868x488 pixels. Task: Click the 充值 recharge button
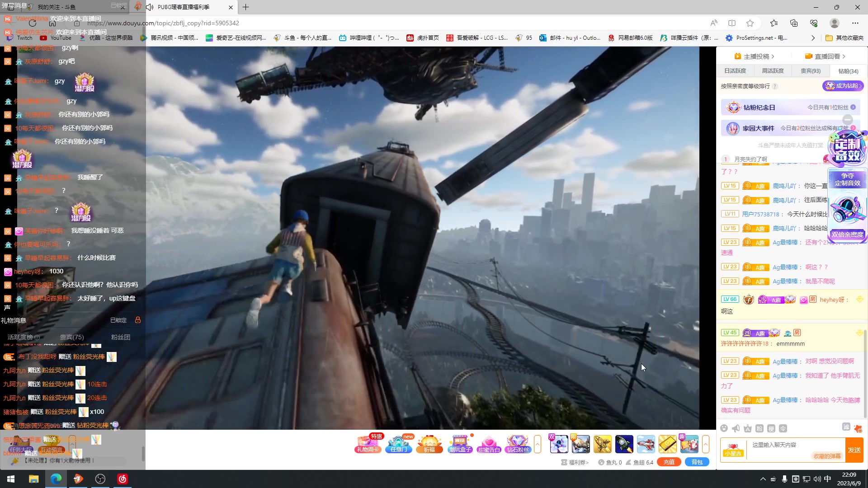[669, 462]
